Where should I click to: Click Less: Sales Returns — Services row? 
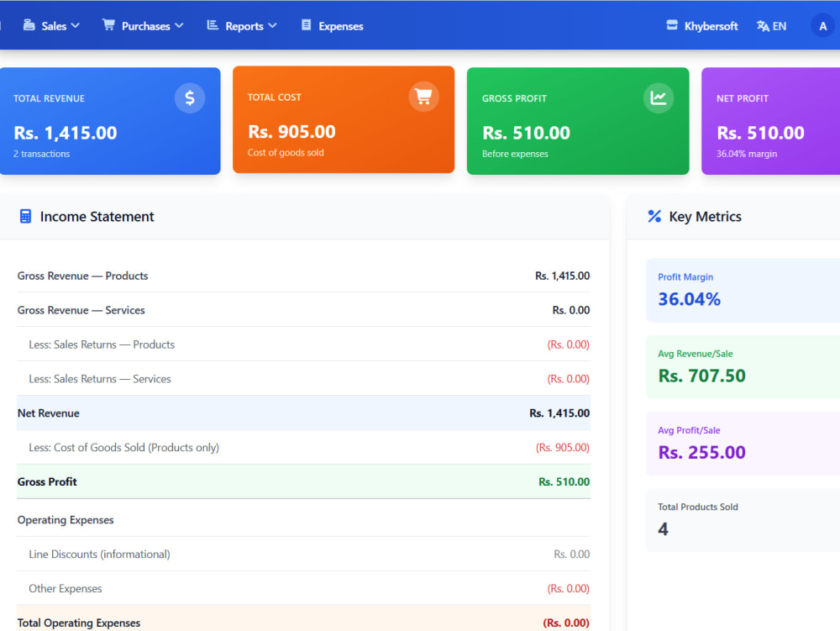point(304,378)
